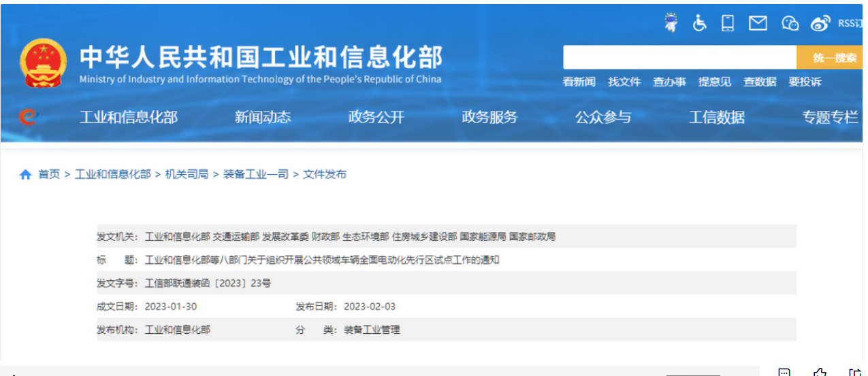Open the 工信数据 navigation menu
Viewport: 868px width, 376px height.
click(x=717, y=118)
